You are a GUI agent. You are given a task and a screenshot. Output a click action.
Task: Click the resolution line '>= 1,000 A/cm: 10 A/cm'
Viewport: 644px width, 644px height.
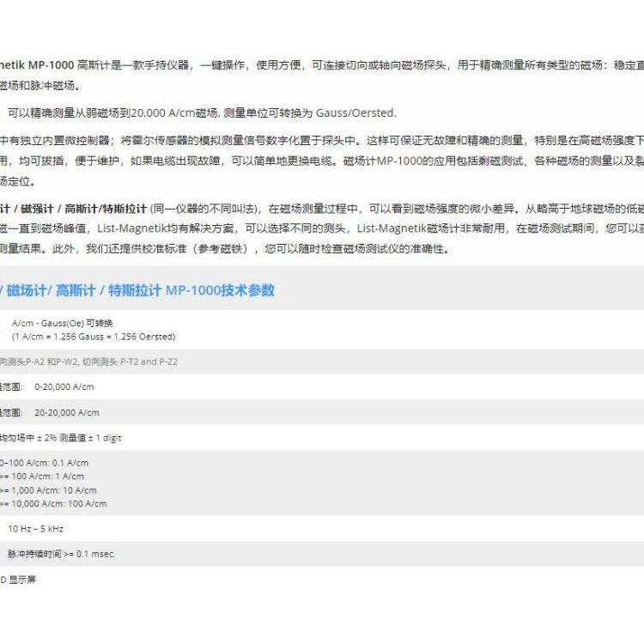click(x=48, y=490)
